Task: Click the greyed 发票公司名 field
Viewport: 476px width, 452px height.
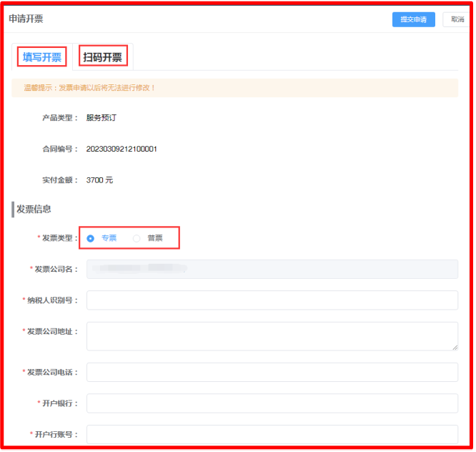Action: tap(272, 269)
